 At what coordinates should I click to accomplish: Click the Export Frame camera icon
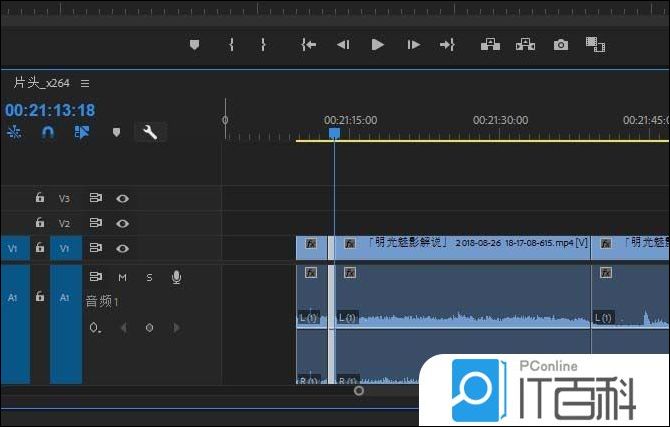[x=561, y=45]
